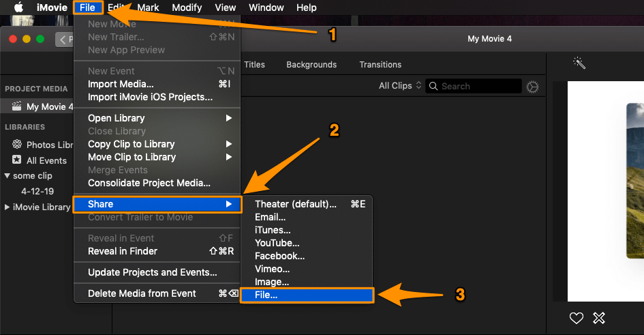644x335 pixels.
Task: Select My Movie 4 project clapboard icon
Action: [17, 106]
